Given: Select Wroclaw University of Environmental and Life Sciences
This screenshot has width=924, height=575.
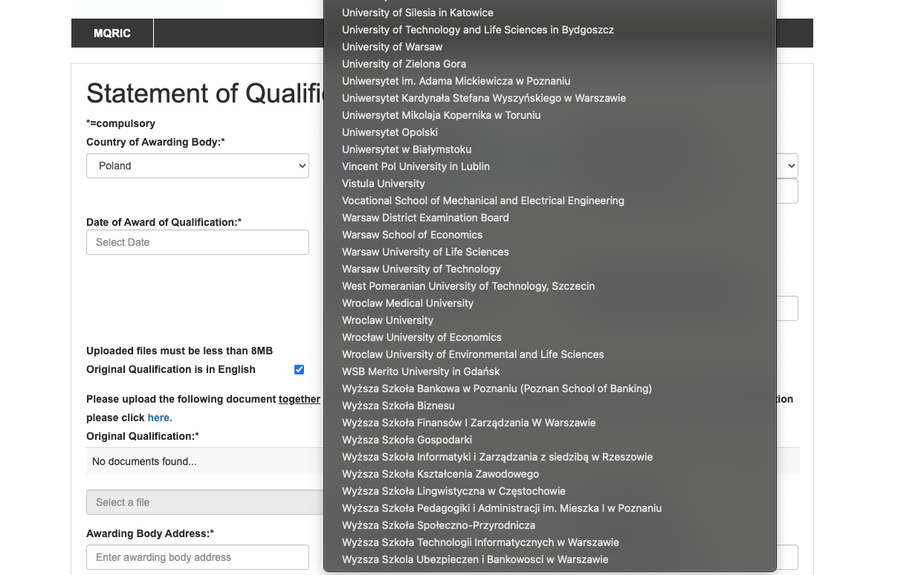Looking at the screenshot, I should pos(550,354).
